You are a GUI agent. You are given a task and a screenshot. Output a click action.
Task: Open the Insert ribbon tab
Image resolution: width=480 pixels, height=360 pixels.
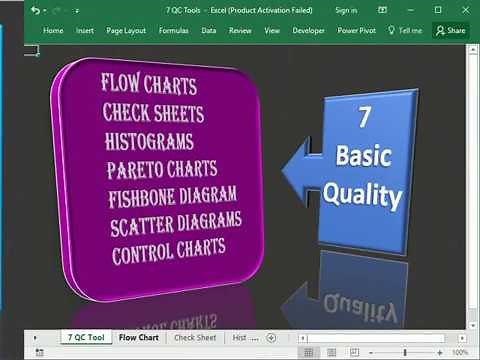point(85,31)
